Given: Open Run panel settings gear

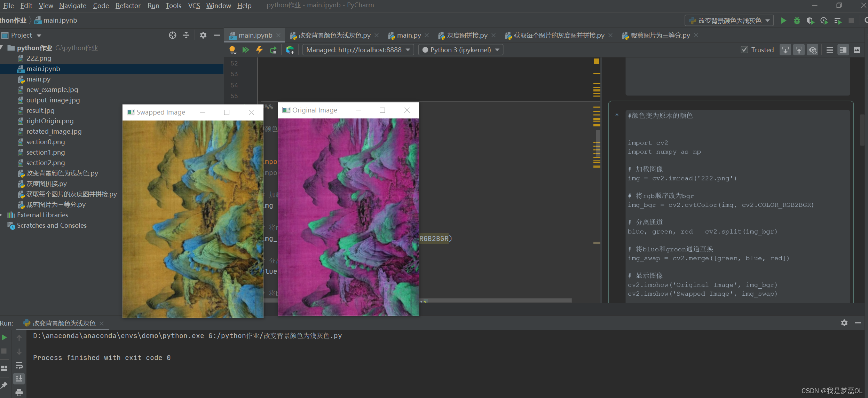Looking at the screenshot, I should point(844,323).
